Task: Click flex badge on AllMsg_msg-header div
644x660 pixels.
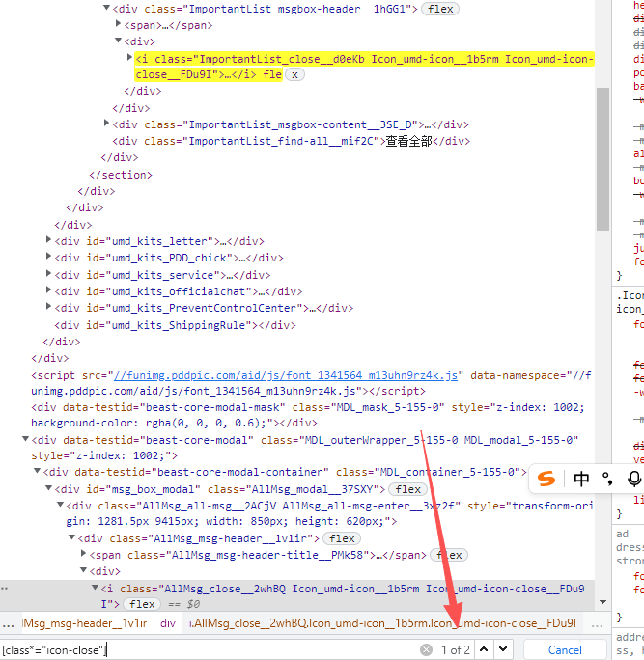Action: (342, 538)
